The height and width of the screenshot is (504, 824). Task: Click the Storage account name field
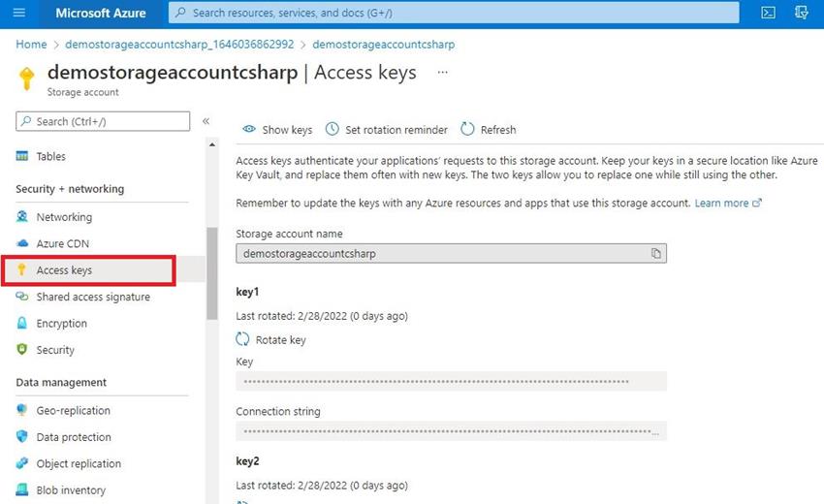(x=451, y=253)
